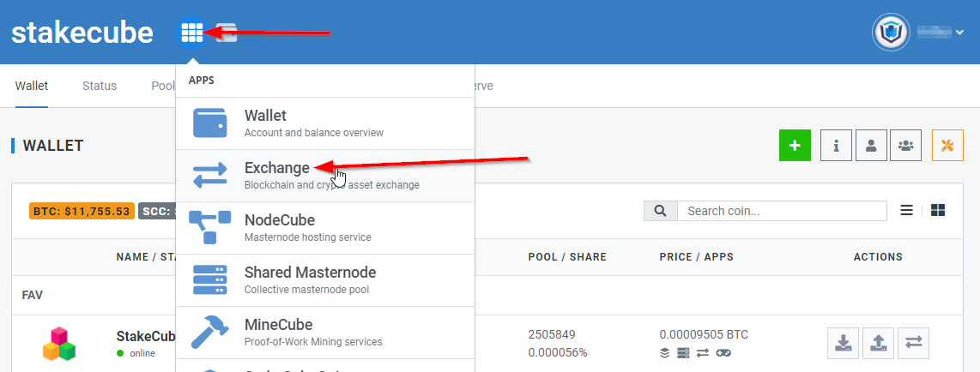Viewport: 980px width, 372px height.
Task: Open Wallet app from the Apps menu
Action: pos(325,123)
